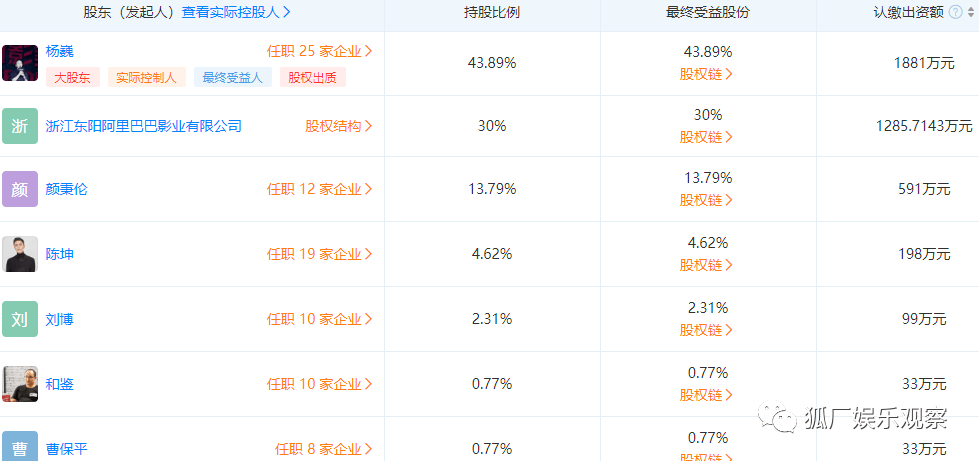Click 杨巍's avatar photo
This screenshot has height=461, width=979.
tap(20, 63)
